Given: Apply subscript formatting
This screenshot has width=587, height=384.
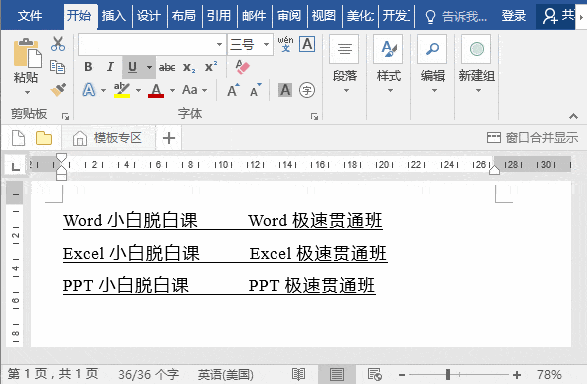Looking at the screenshot, I should point(189,68).
